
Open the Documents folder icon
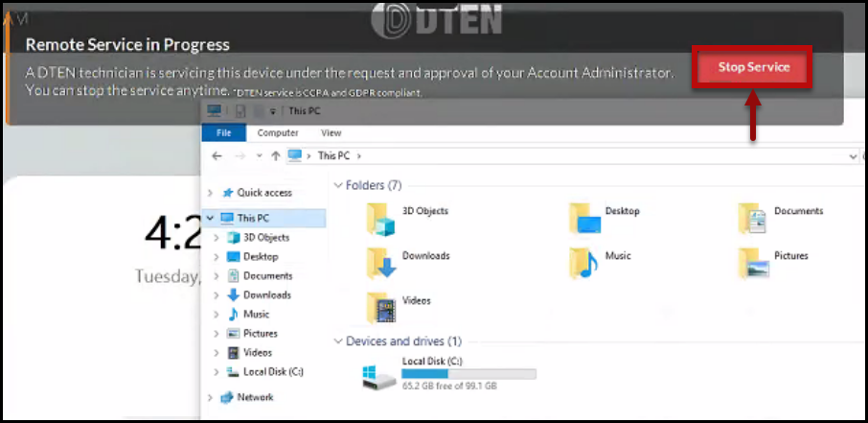(x=753, y=219)
